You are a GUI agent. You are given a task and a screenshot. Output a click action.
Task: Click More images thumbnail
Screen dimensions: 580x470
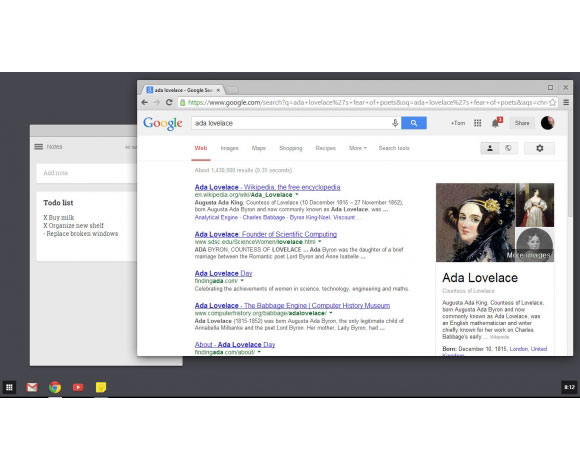535,245
